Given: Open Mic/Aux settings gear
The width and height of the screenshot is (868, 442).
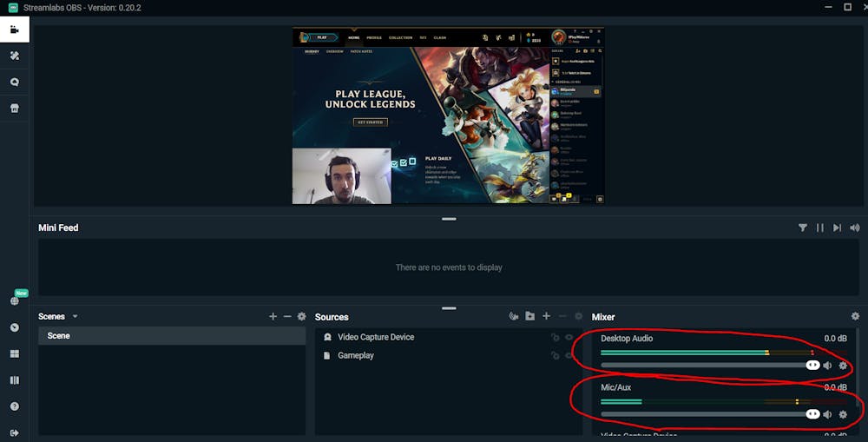Looking at the screenshot, I should tap(843, 414).
